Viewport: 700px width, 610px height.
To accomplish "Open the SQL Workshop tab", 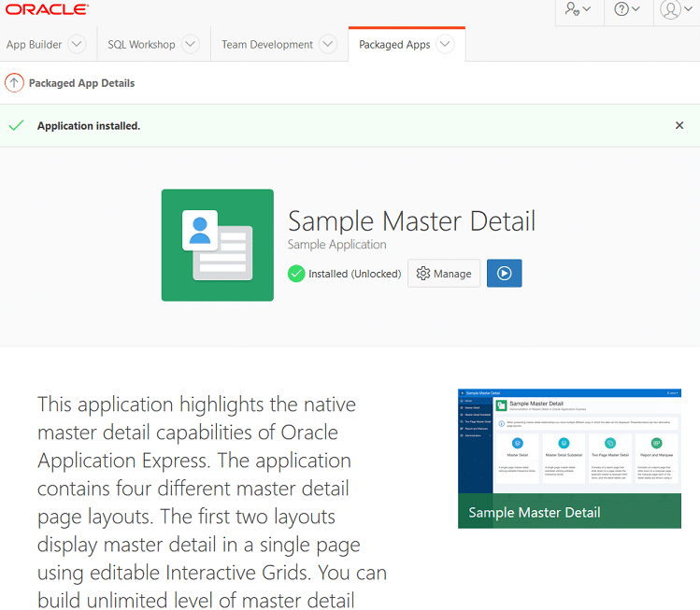I will coord(141,45).
